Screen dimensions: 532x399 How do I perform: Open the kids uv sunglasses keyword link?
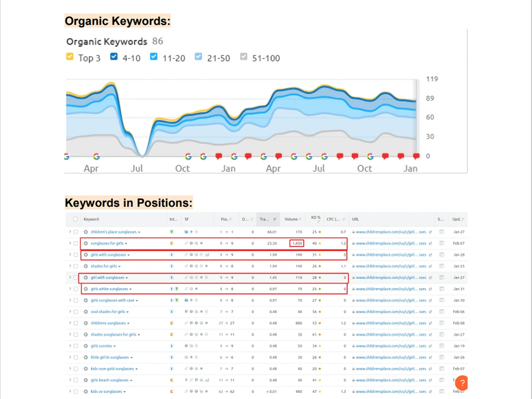pyautogui.click(x=106, y=392)
